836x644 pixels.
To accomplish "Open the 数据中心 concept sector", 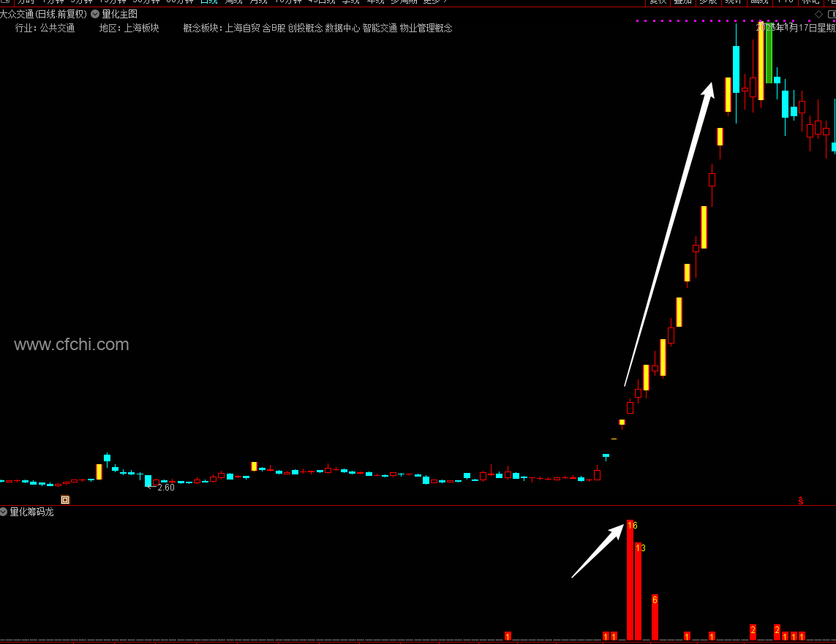I will click(x=343, y=29).
